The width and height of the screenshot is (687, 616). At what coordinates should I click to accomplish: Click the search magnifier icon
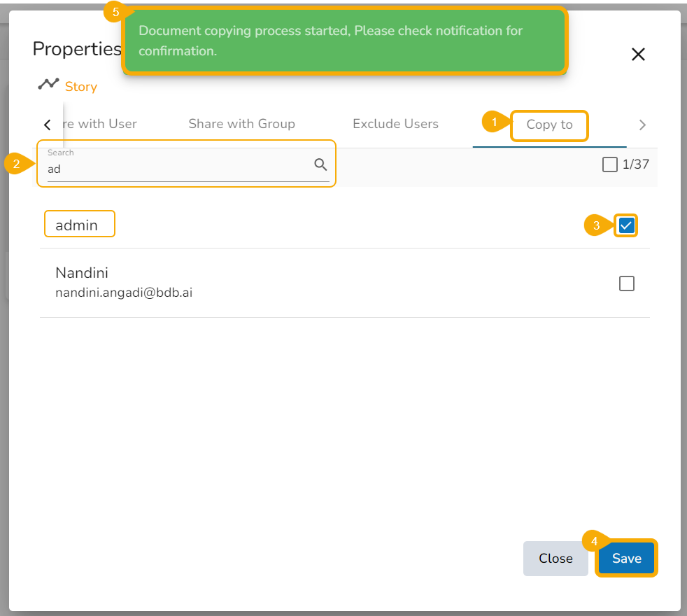click(x=320, y=164)
